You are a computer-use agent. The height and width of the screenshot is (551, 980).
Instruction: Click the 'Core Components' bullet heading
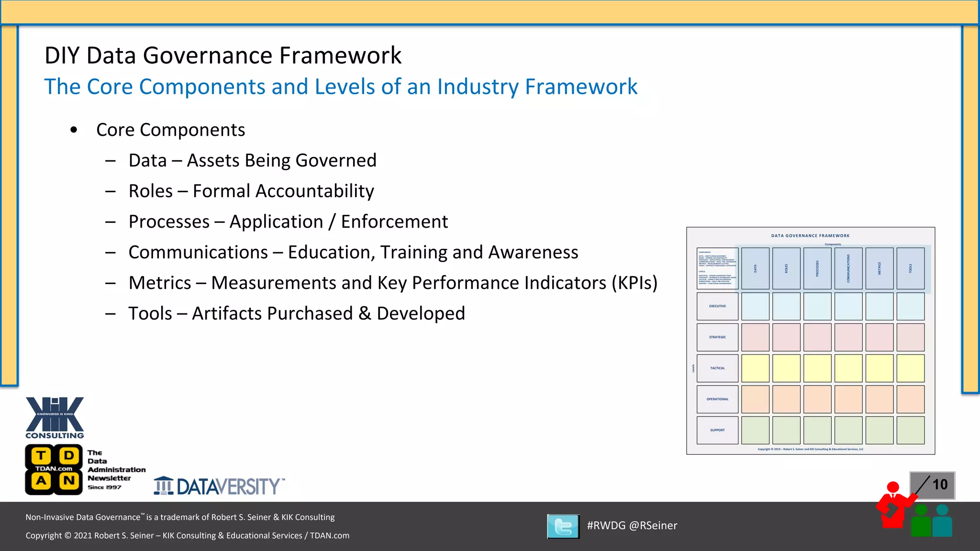(170, 130)
